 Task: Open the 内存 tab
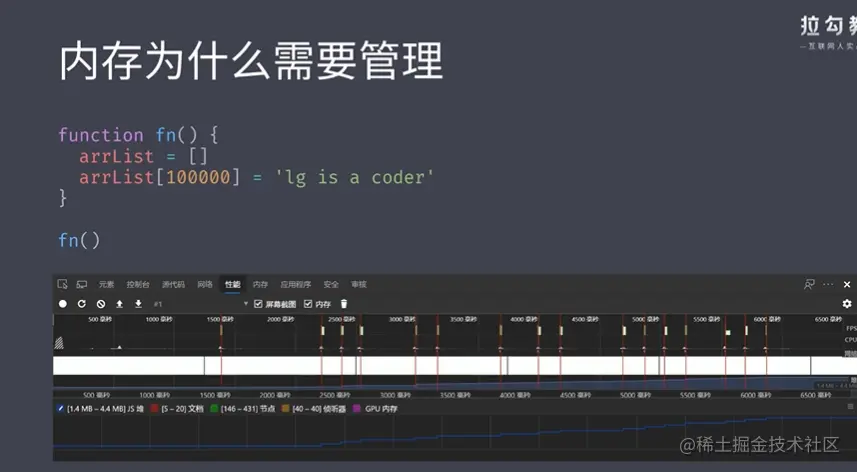260,284
